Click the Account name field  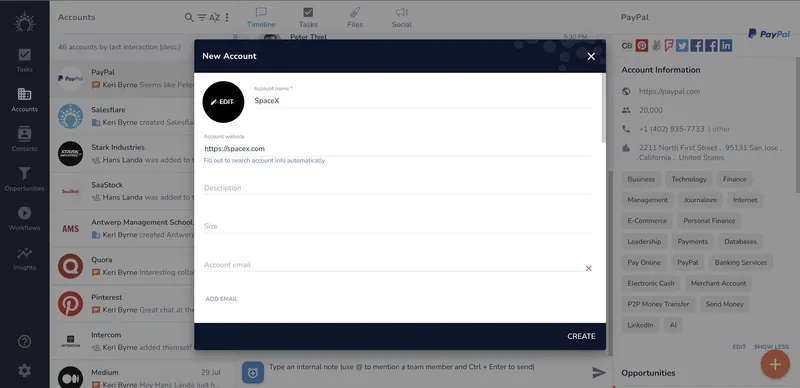(x=423, y=101)
